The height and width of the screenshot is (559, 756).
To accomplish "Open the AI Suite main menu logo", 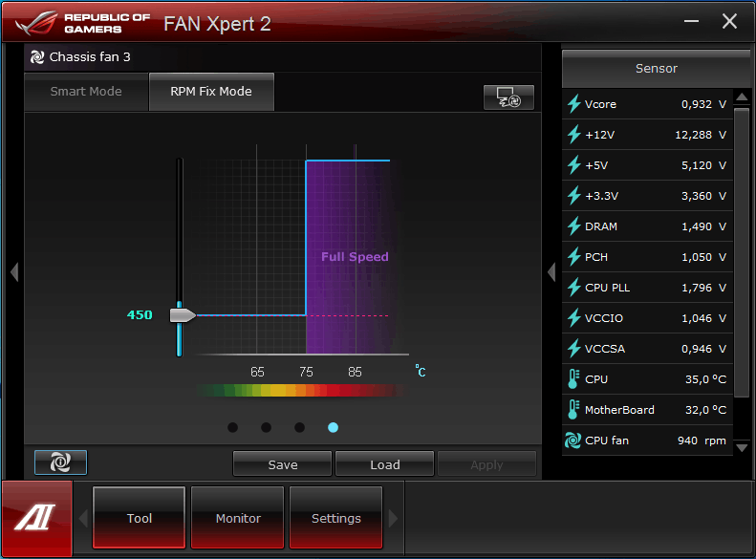I will point(36,518).
